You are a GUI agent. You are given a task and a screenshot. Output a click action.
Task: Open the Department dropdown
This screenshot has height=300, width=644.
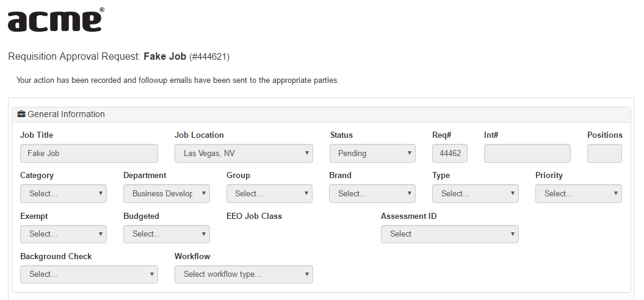coord(167,193)
